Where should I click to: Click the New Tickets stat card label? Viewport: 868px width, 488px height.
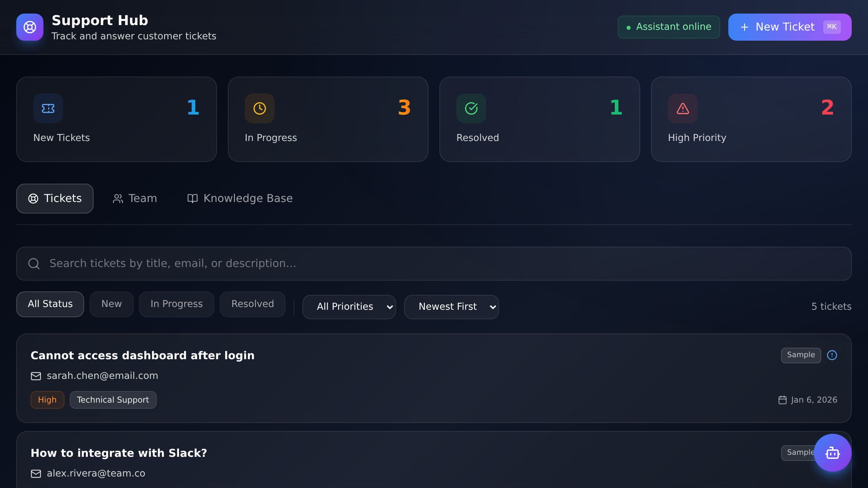(x=62, y=138)
